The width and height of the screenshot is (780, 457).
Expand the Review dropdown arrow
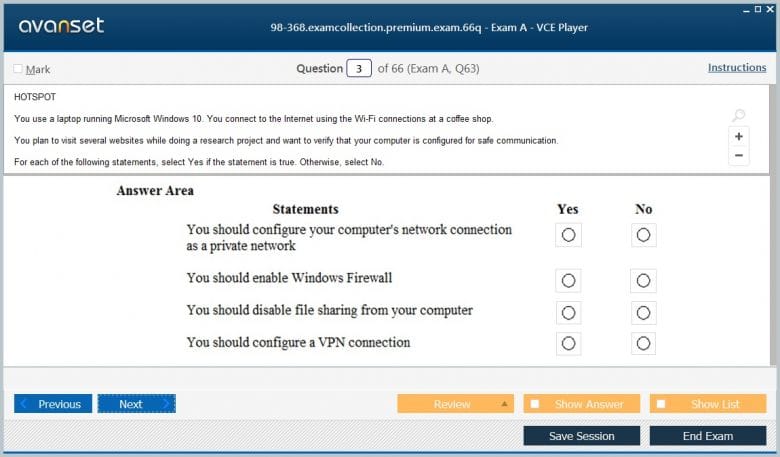pos(504,404)
